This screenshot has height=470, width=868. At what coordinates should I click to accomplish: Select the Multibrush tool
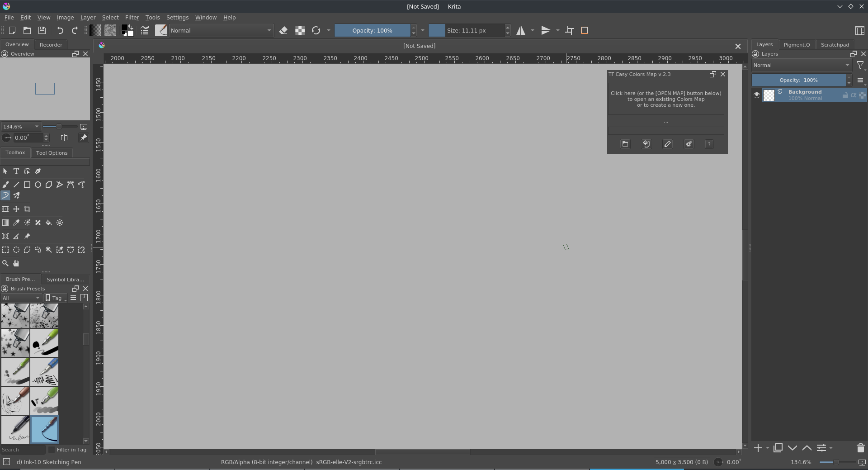(16, 195)
